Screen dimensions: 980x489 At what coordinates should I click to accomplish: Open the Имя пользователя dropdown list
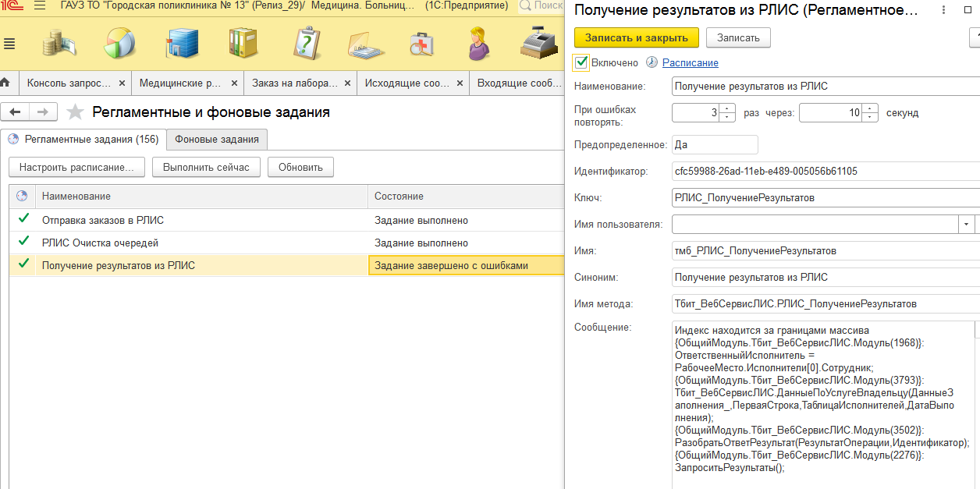[x=966, y=225]
